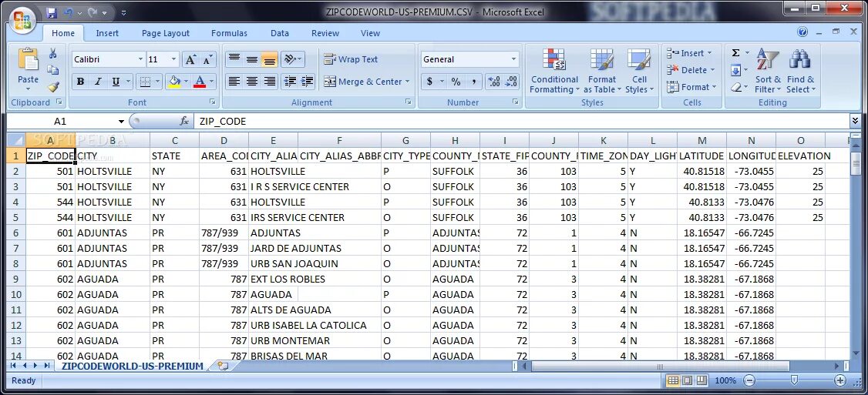Open the font name Calibri dropdown
Viewport: 868px width, 395px height.
click(140, 59)
